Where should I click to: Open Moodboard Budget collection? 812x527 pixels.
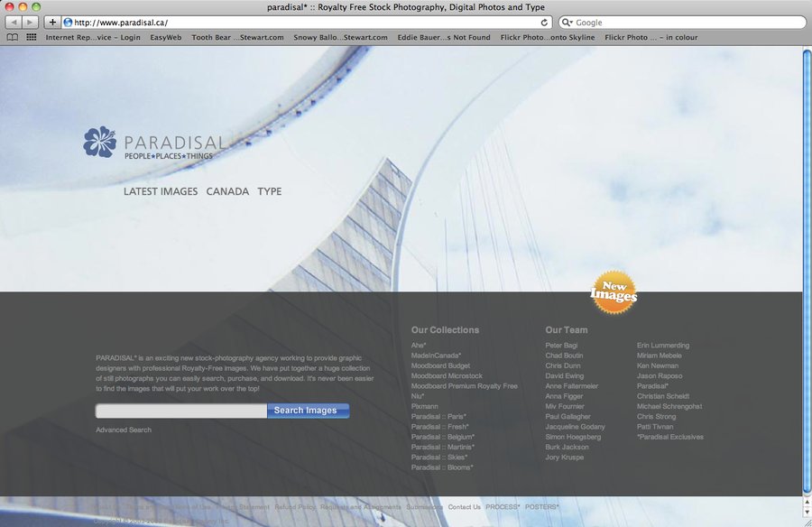(x=440, y=365)
